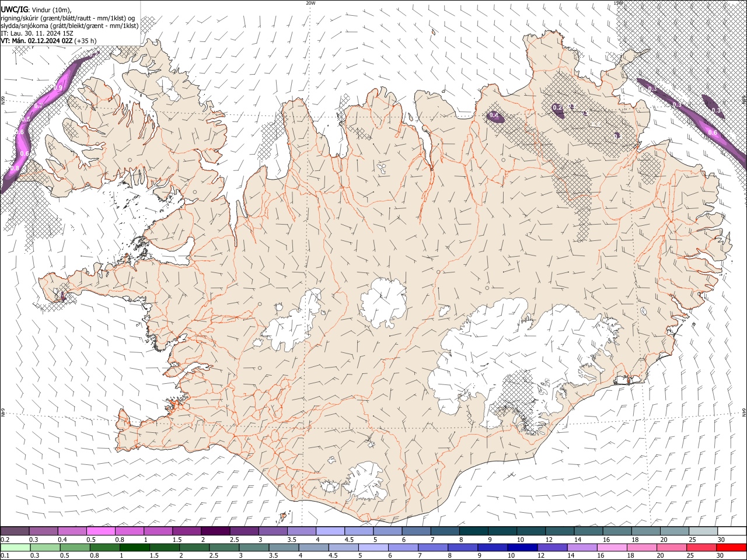
Task: Select the light pink 16–18 swatch in lower legend
Action: pos(612,548)
